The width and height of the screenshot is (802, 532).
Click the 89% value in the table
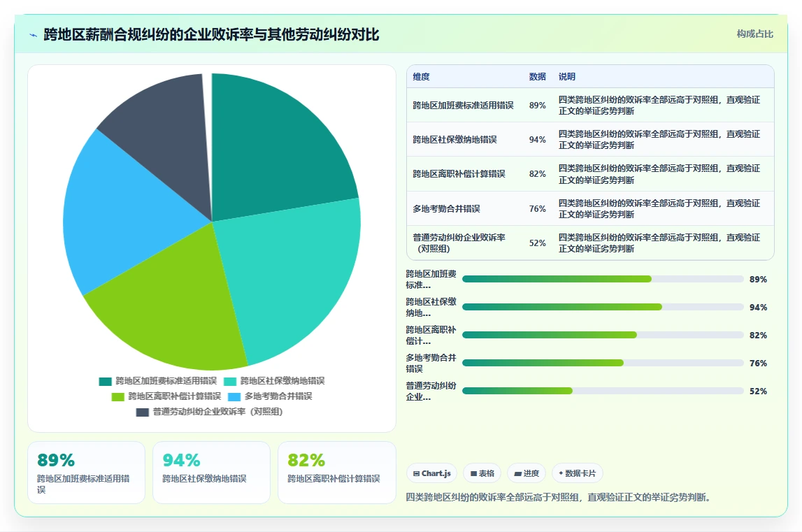coord(537,106)
